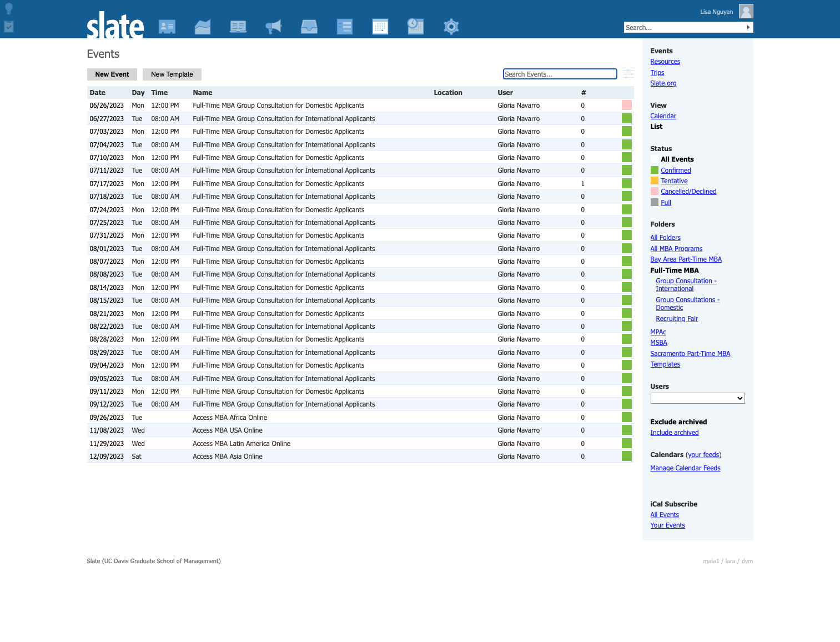Sort by the Date column header

(x=98, y=93)
